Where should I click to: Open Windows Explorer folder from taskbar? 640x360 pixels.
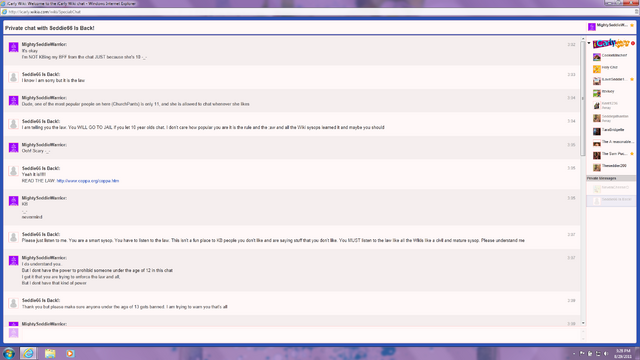click(x=50, y=353)
